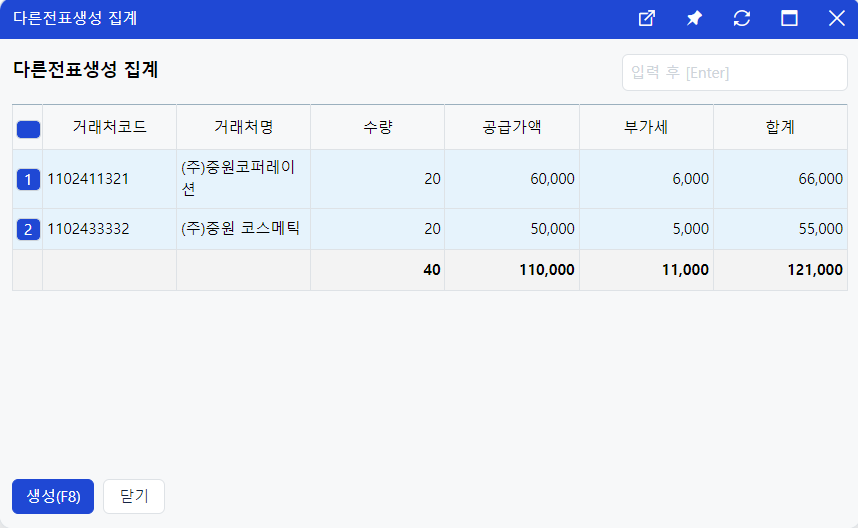Click the supply total 110,000
The width and height of the screenshot is (858, 528).
click(x=512, y=270)
